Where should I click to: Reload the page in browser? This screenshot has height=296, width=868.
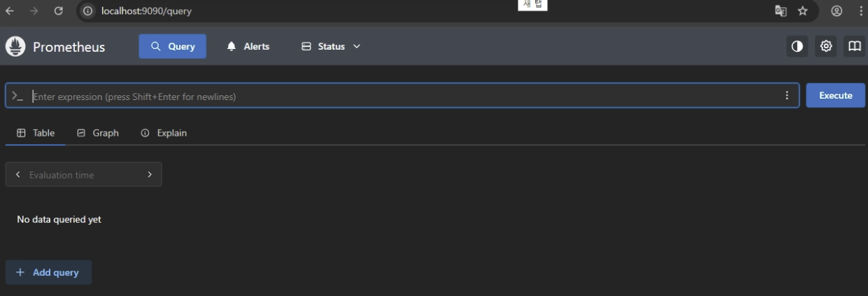[x=59, y=11]
